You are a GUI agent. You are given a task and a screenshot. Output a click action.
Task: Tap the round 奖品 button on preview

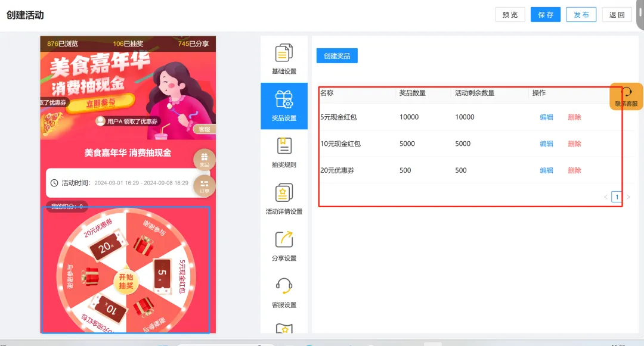click(205, 160)
